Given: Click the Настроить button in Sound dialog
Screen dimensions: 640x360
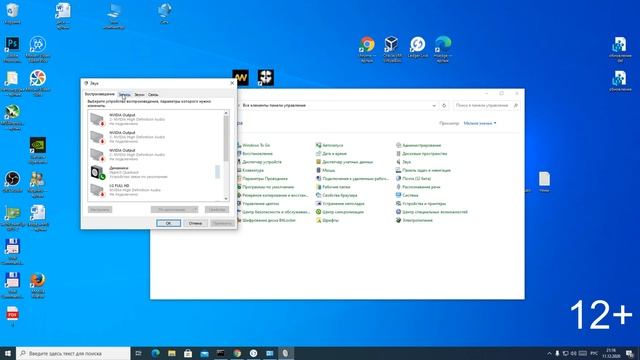Looking at the screenshot, I should click(100, 209).
